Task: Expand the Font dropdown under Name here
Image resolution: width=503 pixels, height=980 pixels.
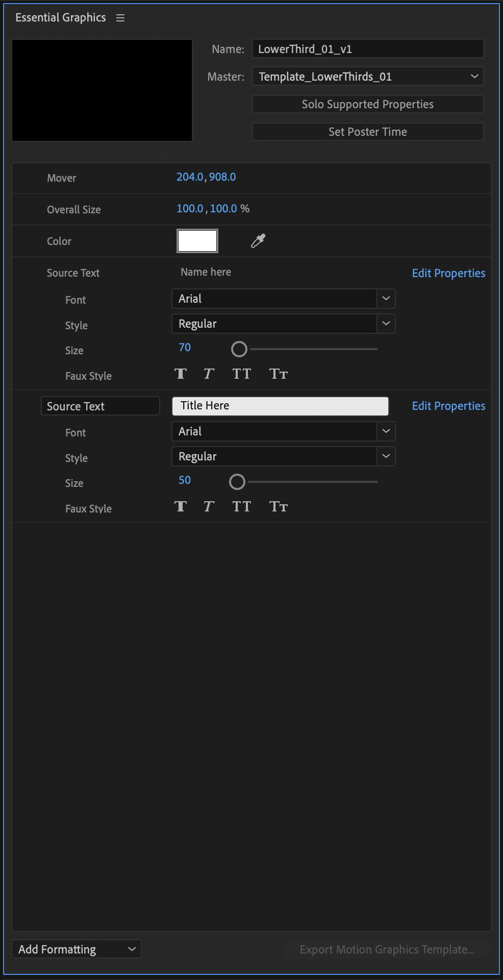Action: tap(386, 299)
